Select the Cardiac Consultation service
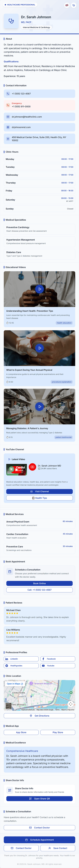79x868 pixels. coord(39,536)
